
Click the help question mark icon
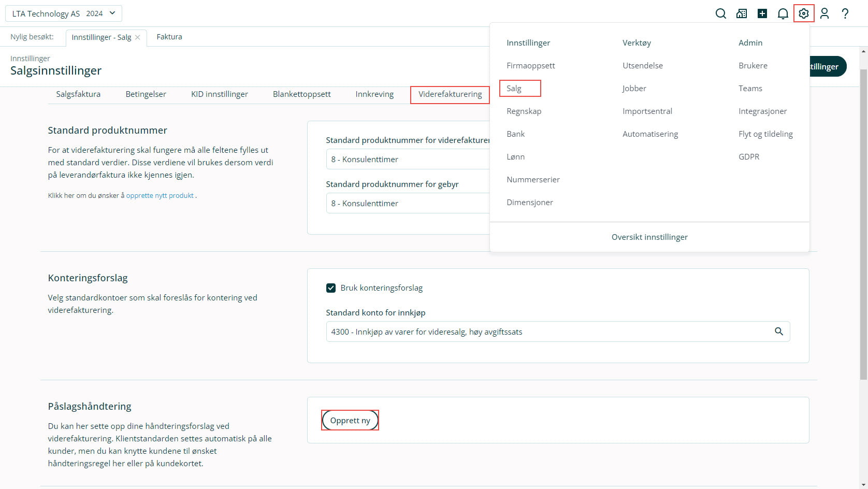point(845,14)
